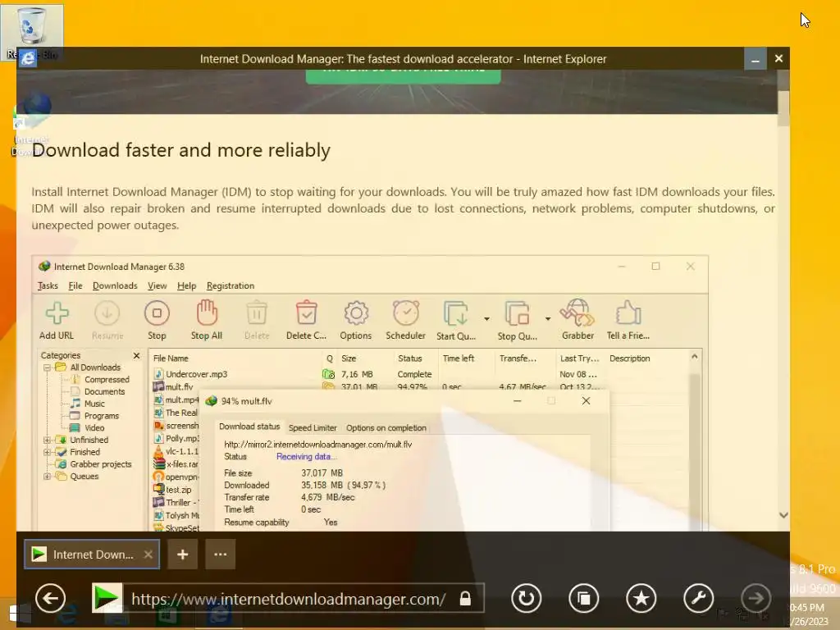Select the Undercover.mp3 file row

click(x=375, y=374)
